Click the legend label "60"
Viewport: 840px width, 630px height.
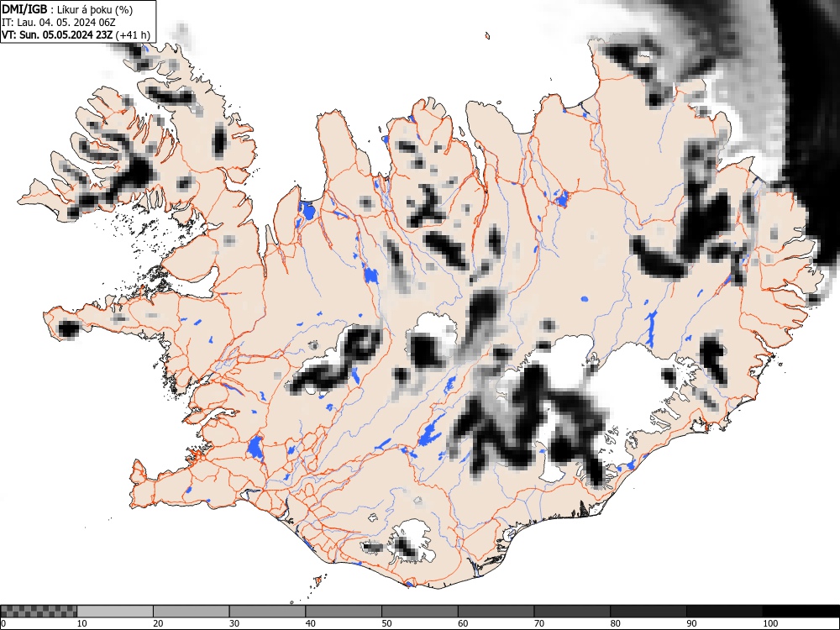click(x=463, y=623)
